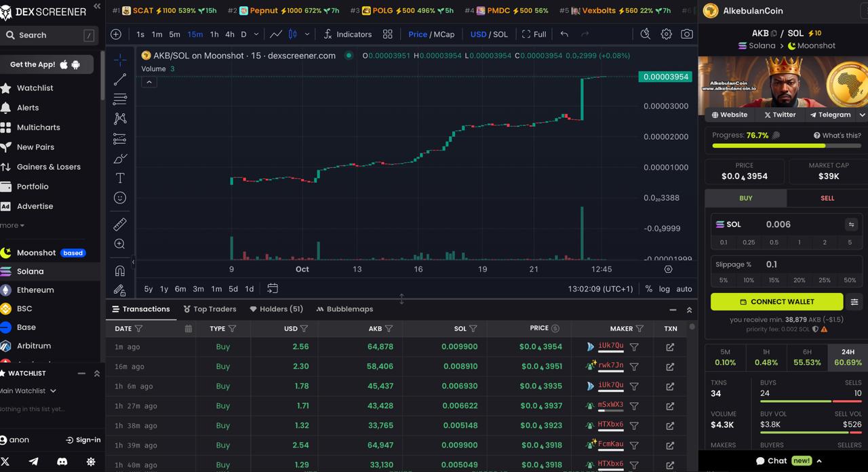The width and height of the screenshot is (868, 472).
Task: Select the ruler measure tool
Action: click(120, 224)
